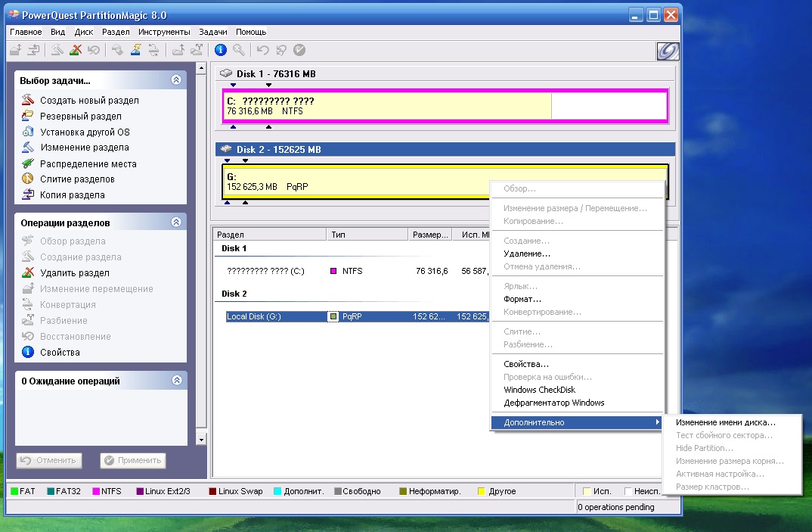
Task: Select Дефрагментатор Windows in context menu
Action: (577, 403)
